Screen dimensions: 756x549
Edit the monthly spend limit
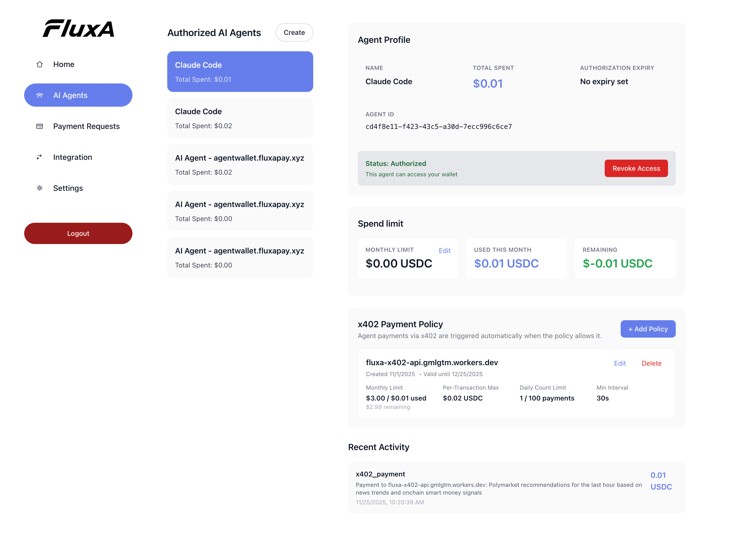(444, 251)
